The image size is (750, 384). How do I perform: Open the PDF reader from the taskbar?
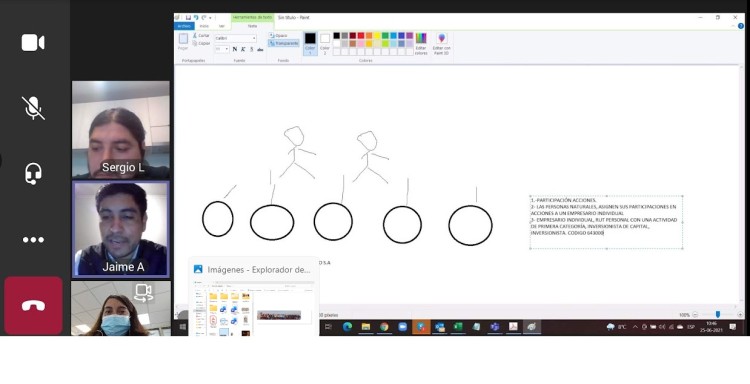coord(513,327)
